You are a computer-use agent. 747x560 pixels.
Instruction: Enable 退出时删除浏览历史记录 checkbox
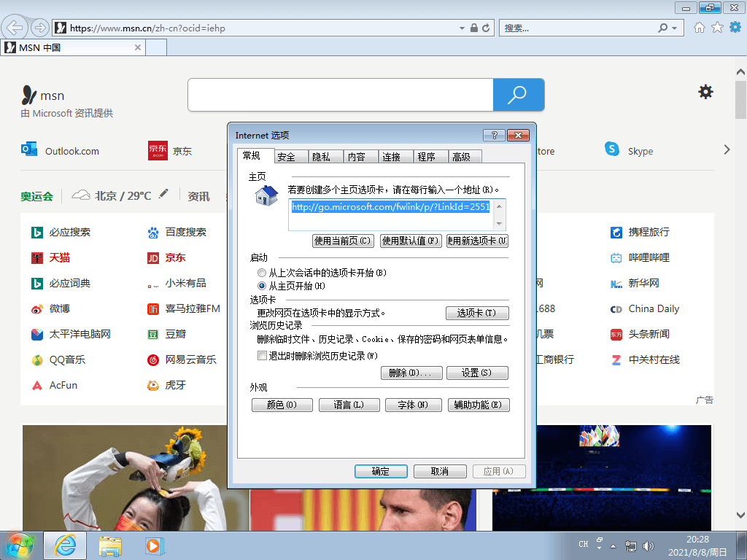pyautogui.click(x=262, y=356)
